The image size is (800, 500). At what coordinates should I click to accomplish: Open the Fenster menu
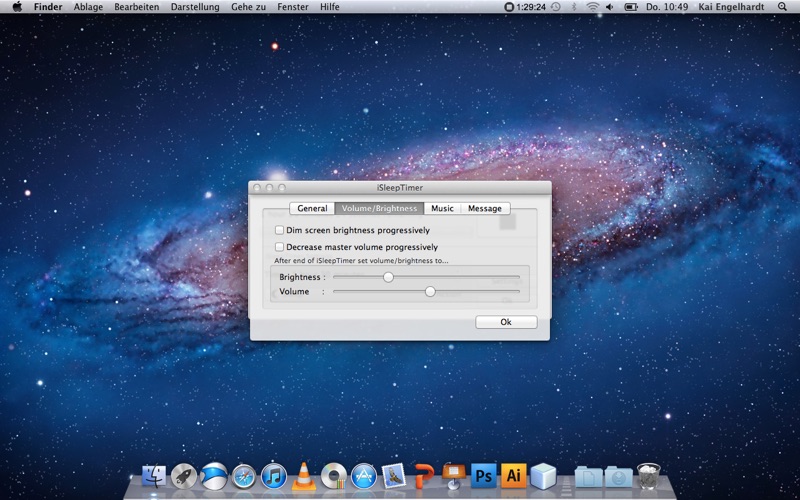coord(293,7)
